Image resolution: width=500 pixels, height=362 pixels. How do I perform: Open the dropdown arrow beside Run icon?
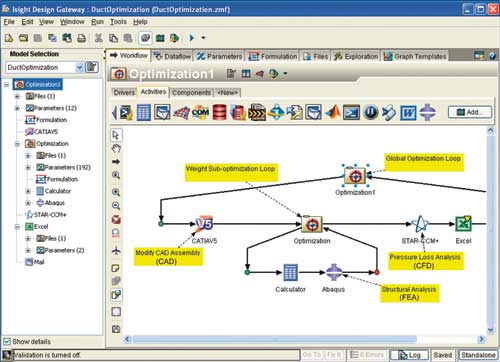click(x=203, y=38)
